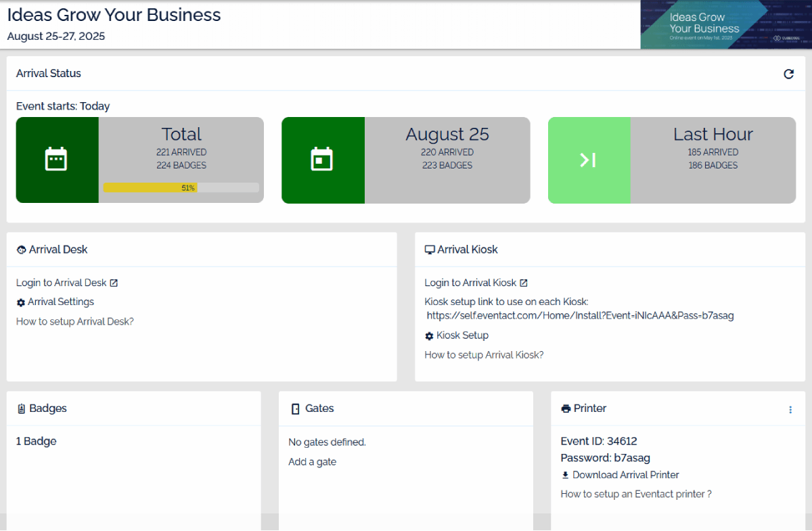This screenshot has width=812, height=531.
Task: Click the download icon for Arrival Printer
Action: (566, 476)
